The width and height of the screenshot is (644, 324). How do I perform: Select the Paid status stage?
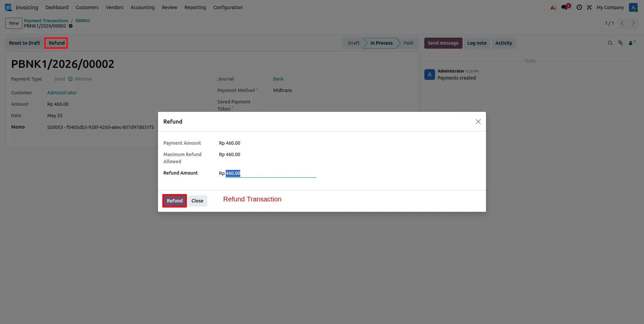coord(408,43)
